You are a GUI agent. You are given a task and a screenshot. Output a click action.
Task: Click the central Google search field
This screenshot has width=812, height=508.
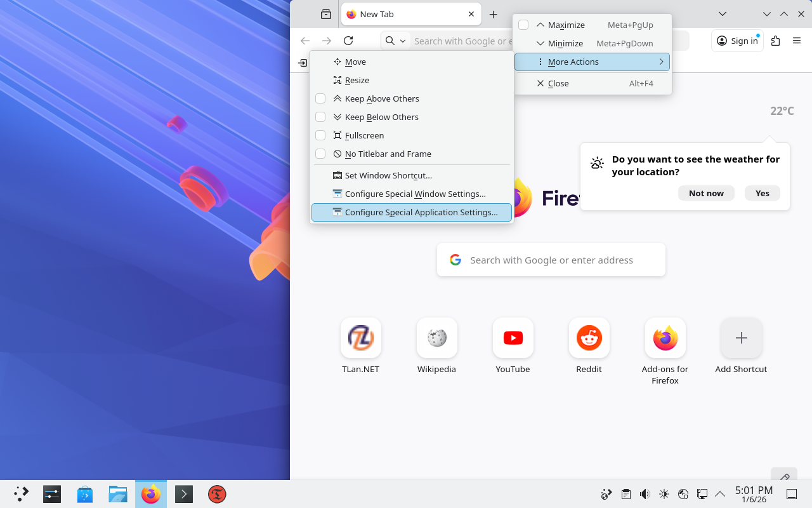point(551,260)
